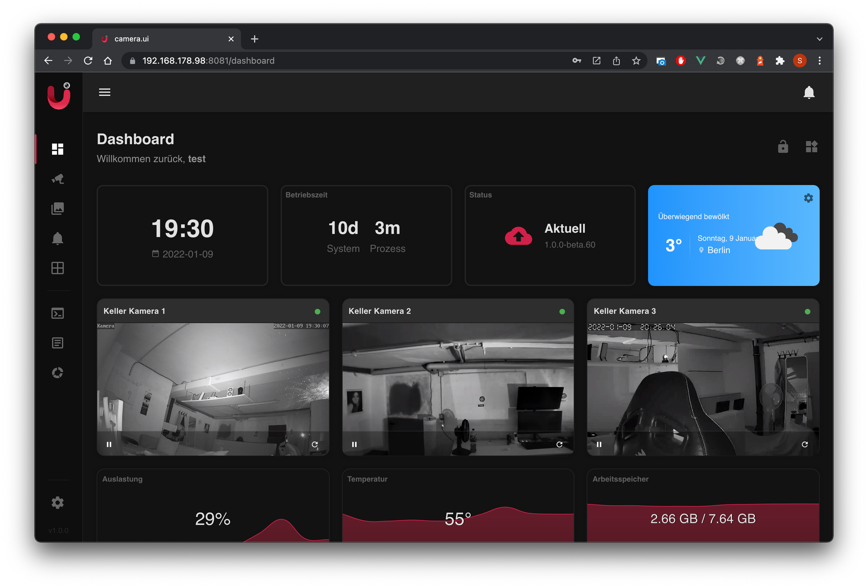Open the tab search chevron
The image size is (868, 588).
coord(819,39)
